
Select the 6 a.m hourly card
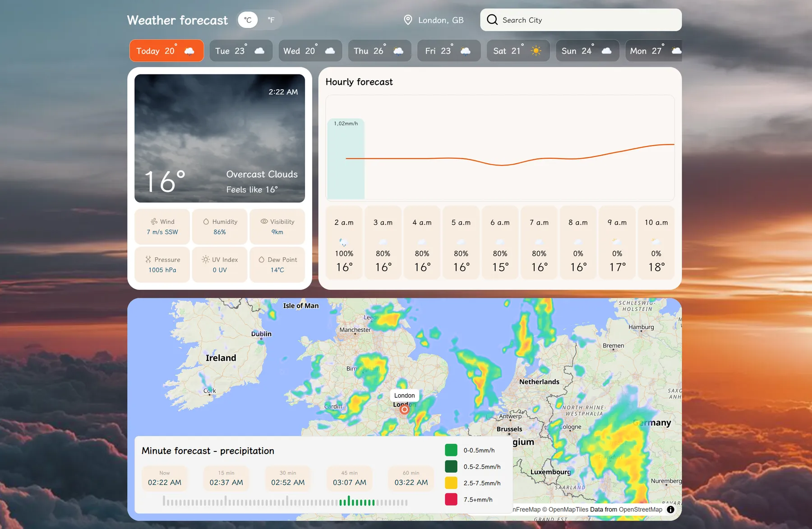[500, 243]
